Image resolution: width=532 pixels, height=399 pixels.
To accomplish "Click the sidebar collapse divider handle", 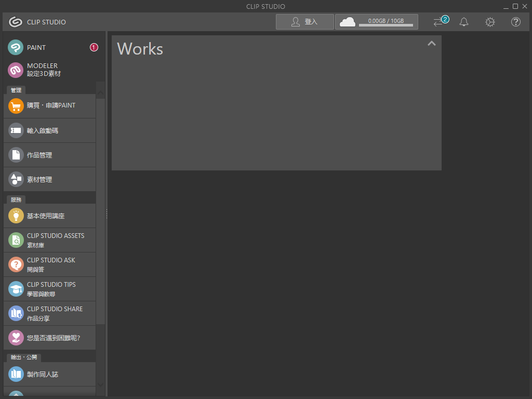I will [x=107, y=214].
